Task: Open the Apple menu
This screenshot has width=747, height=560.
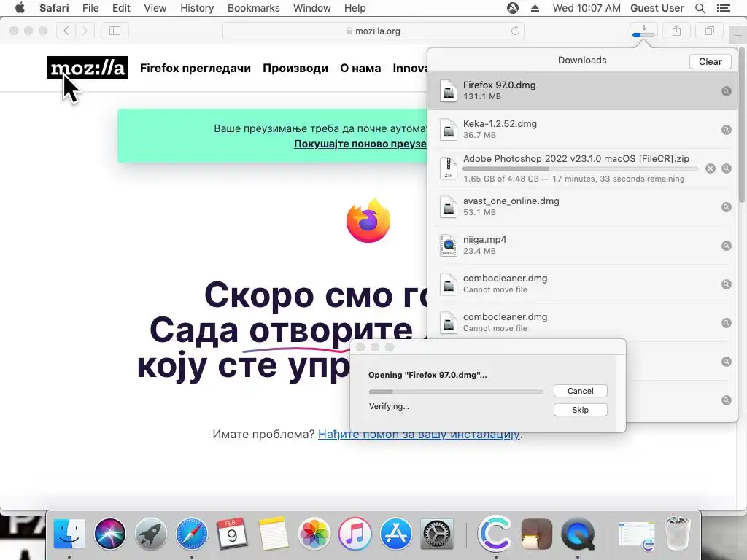Action: coord(20,8)
